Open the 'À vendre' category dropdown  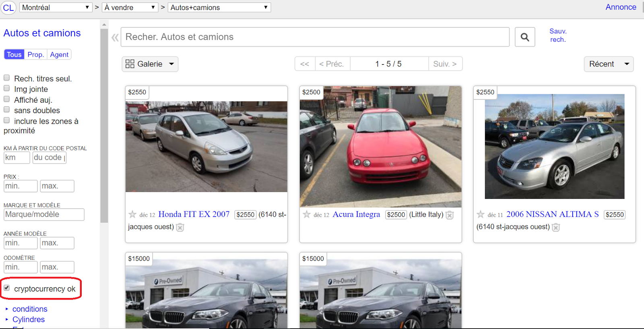pos(130,8)
